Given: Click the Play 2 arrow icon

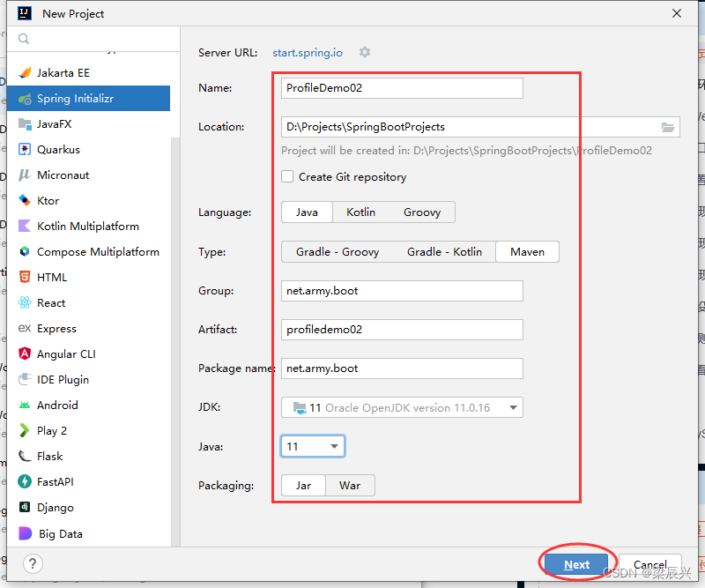Looking at the screenshot, I should (x=26, y=430).
